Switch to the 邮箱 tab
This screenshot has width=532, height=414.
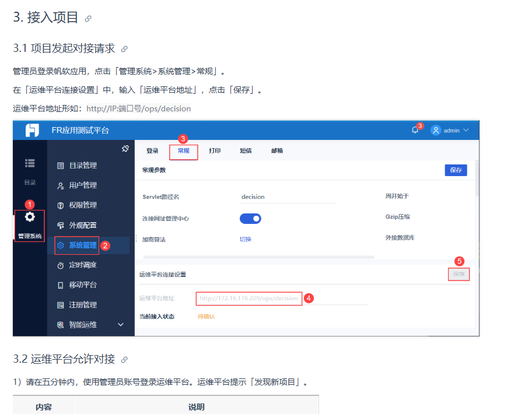pyautogui.click(x=277, y=150)
